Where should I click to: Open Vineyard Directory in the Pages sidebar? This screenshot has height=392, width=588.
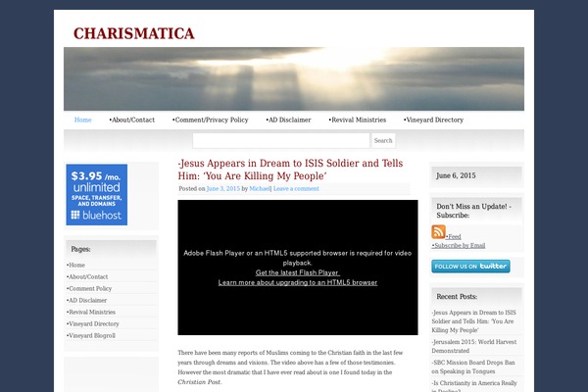click(x=93, y=323)
